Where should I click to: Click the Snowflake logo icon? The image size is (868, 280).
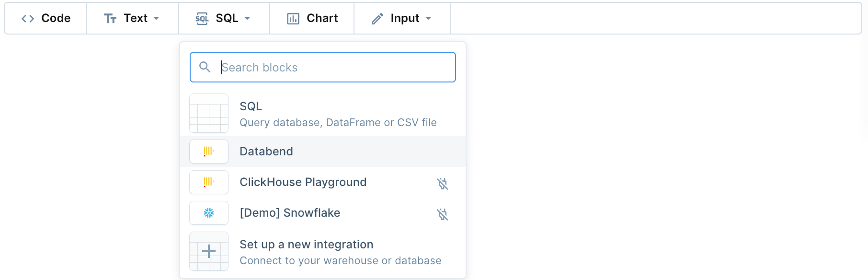coord(209,213)
